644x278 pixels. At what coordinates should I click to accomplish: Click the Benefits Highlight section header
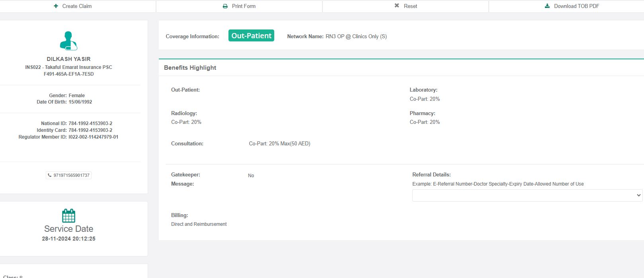point(190,68)
